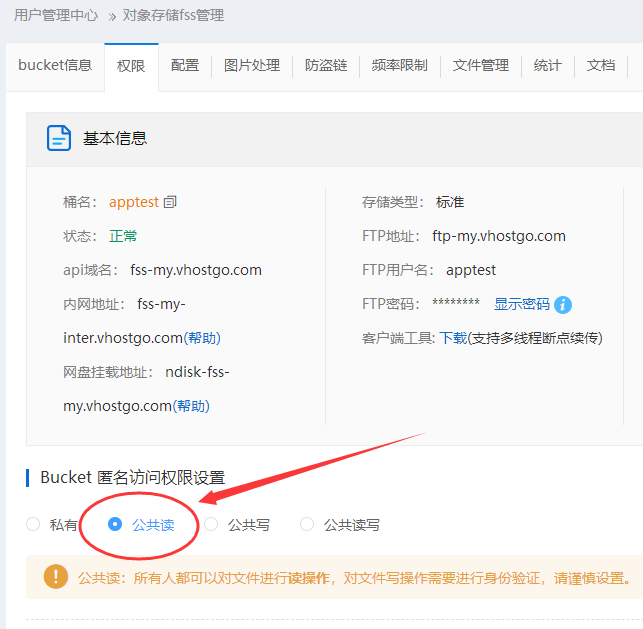This screenshot has width=643, height=629.
Task: Open the 配置 tab
Action: coord(185,65)
